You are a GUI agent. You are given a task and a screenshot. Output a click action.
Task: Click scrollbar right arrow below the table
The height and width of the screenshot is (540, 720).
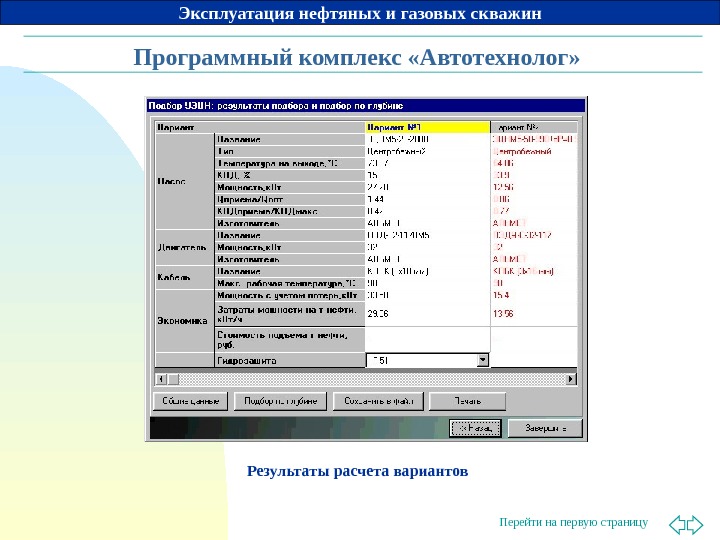[x=571, y=379]
